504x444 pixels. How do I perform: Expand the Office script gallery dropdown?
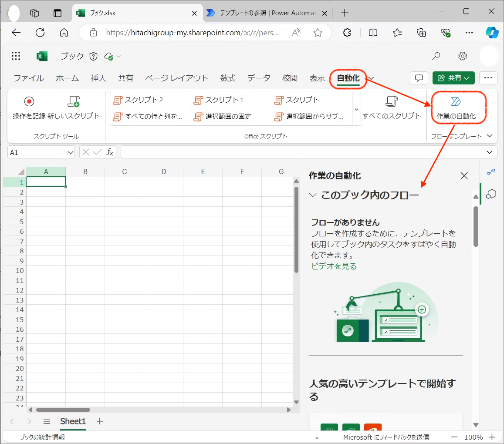pyautogui.click(x=356, y=109)
